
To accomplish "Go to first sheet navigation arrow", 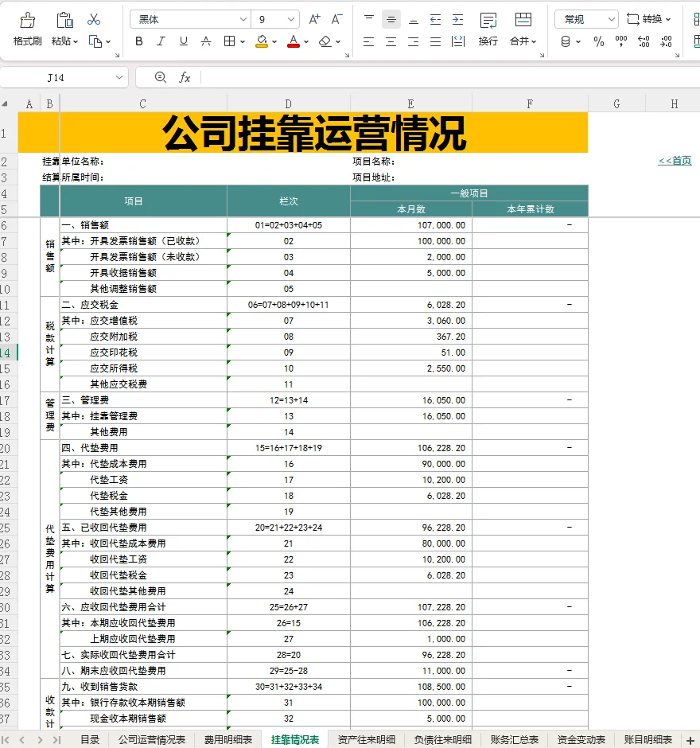I will (6, 740).
